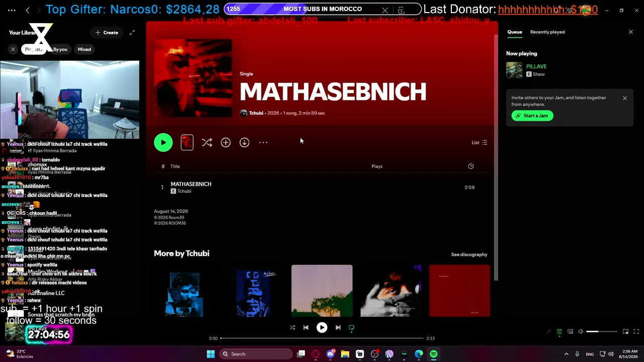Open the Tchubi artist link under track title
644x362 pixels.
184,192
